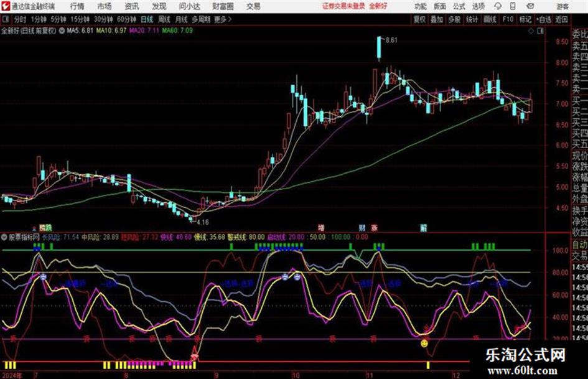Open the message envelope icon

click(x=530, y=6)
